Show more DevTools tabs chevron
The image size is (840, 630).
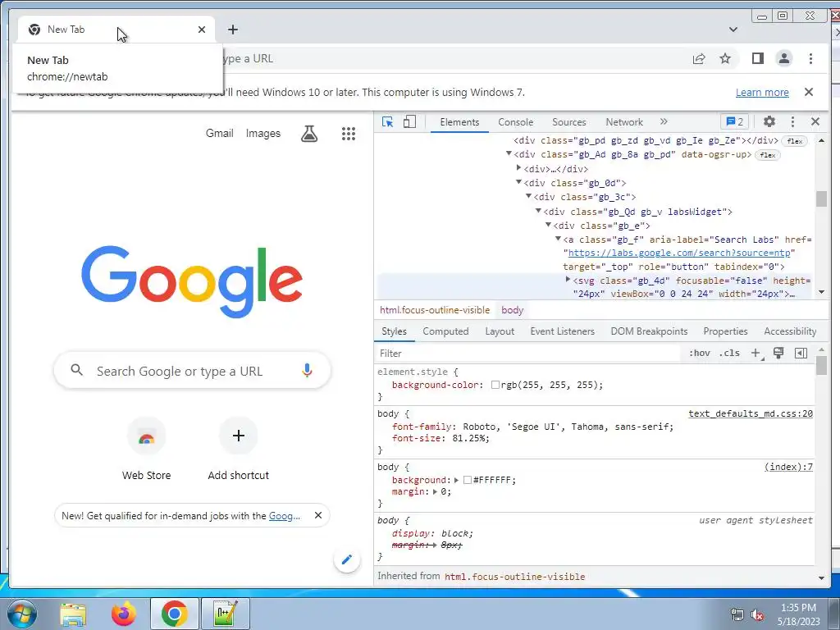tap(664, 121)
